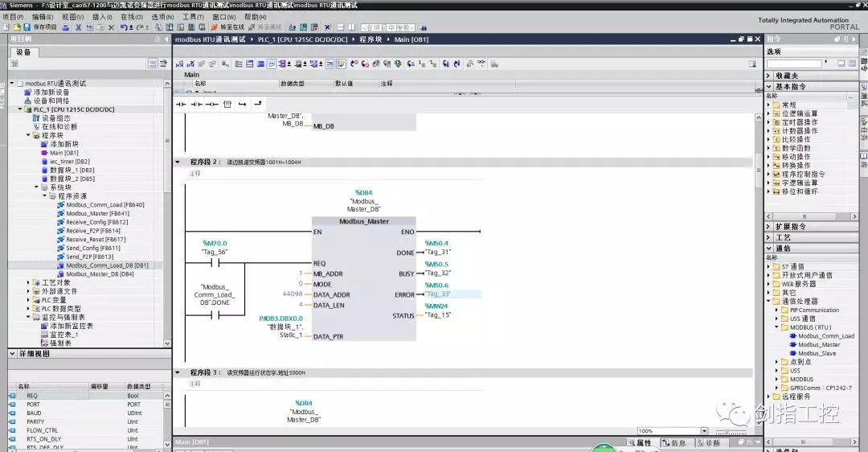Screen dimensions: 868x452
Task: Collapse program segment 2 (程序段 2)
Action: tap(178, 162)
